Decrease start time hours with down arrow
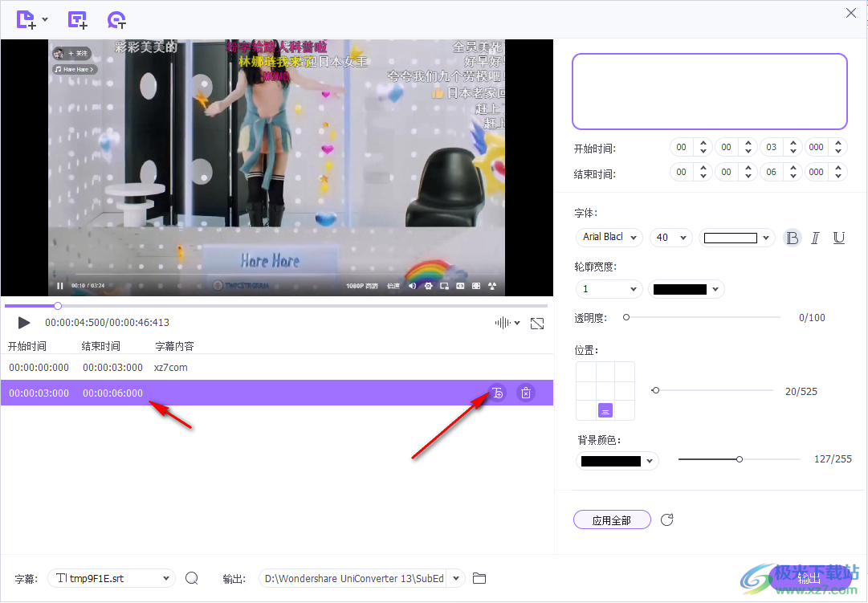The image size is (868, 603). [703, 151]
